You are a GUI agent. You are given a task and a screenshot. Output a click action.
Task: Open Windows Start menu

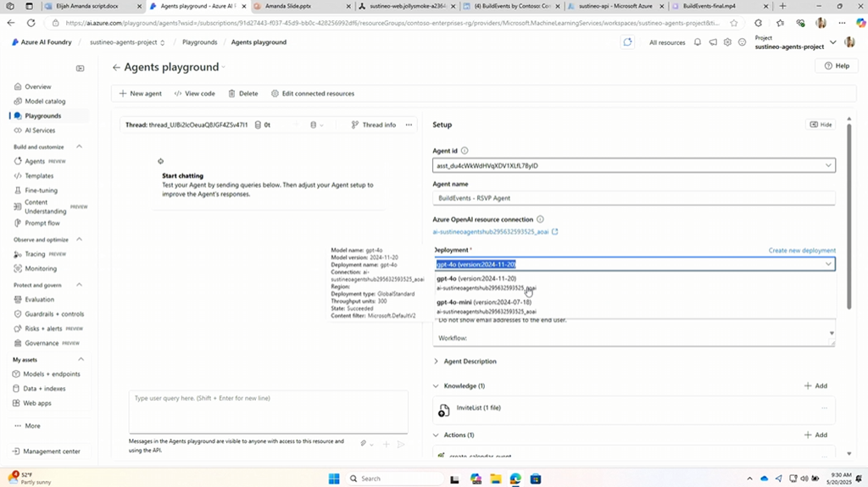[334, 479]
